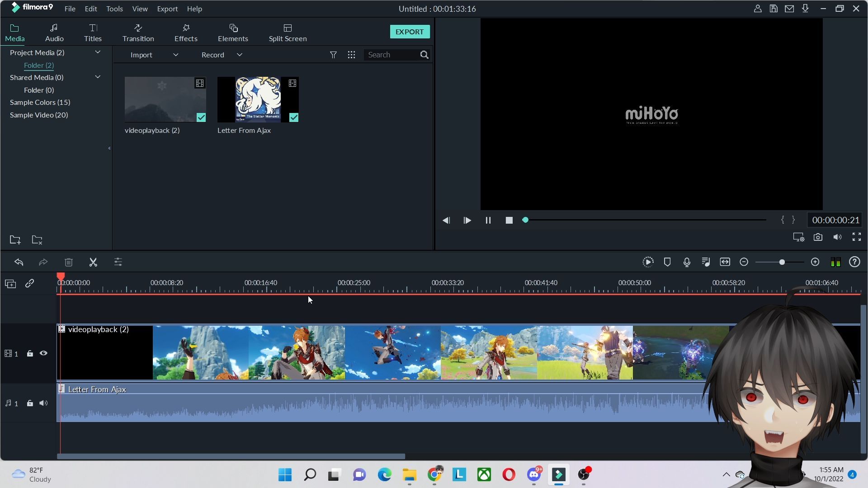Toggle lock on video track 1
This screenshot has width=868, height=488.
tap(30, 354)
